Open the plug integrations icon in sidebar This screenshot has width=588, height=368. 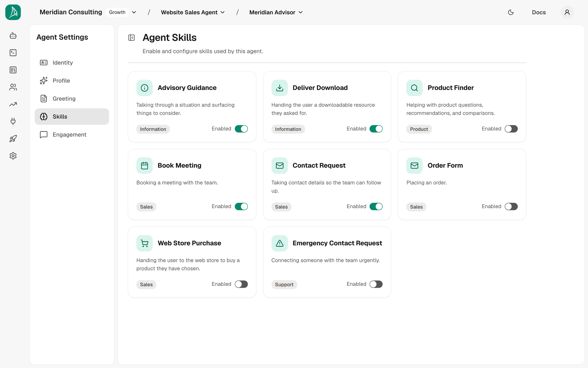13,121
